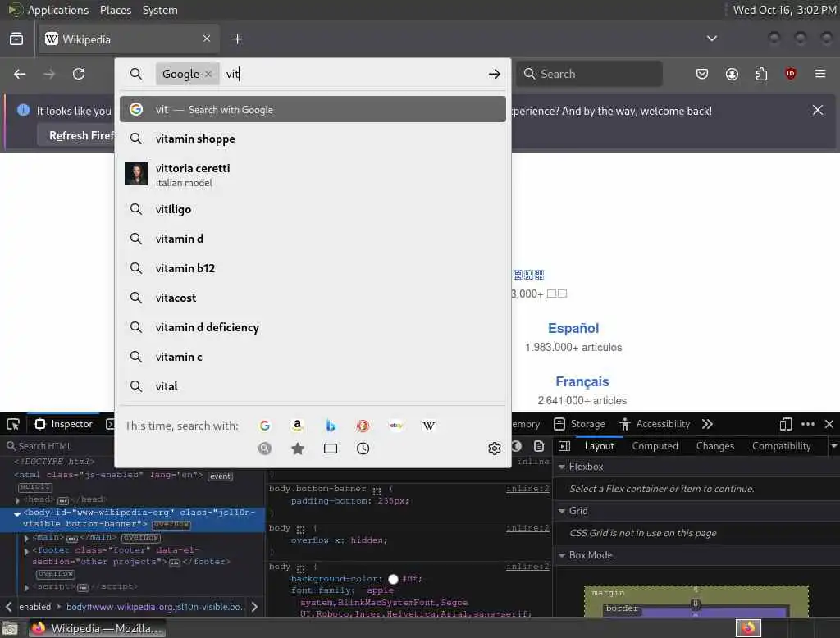
Task: Search this time with Bing icon
Action: [331, 426]
